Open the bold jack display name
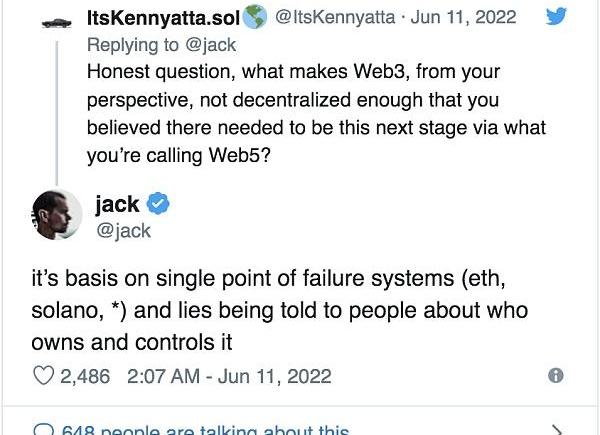600x435 pixels. coord(117,205)
